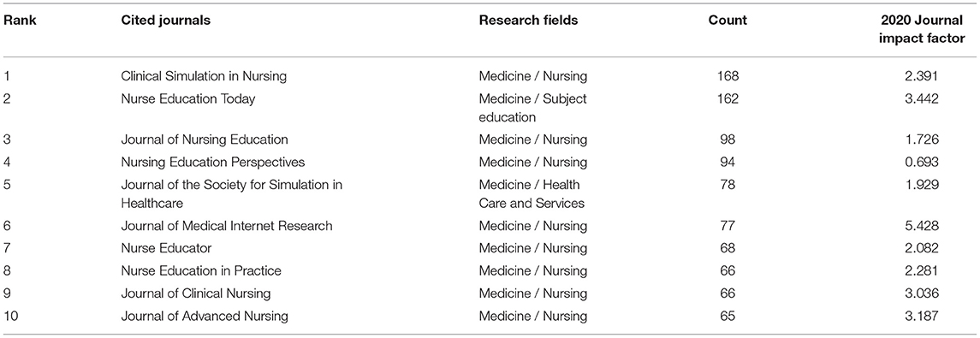
Task: Click Medicine / Subject education field cell
Action: pos(532,108)
